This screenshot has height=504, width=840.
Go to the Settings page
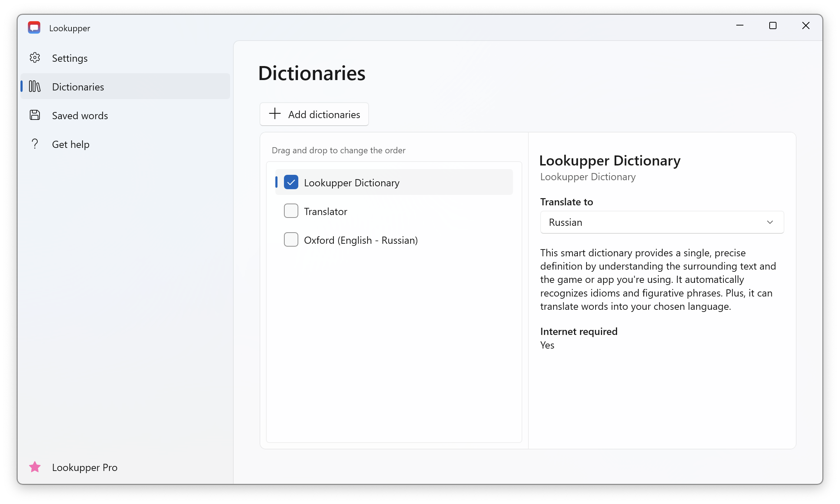pyautogui.click(x=70, y=58)
